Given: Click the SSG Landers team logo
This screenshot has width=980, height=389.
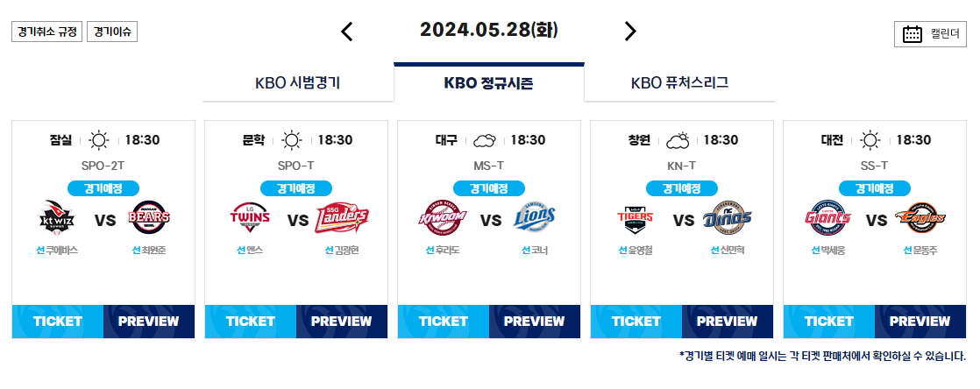Looking at the screenshot, I should pos(342,217).
